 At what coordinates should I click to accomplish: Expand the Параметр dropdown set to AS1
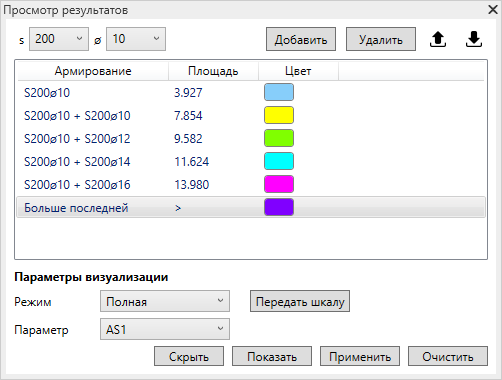[165, 329]
